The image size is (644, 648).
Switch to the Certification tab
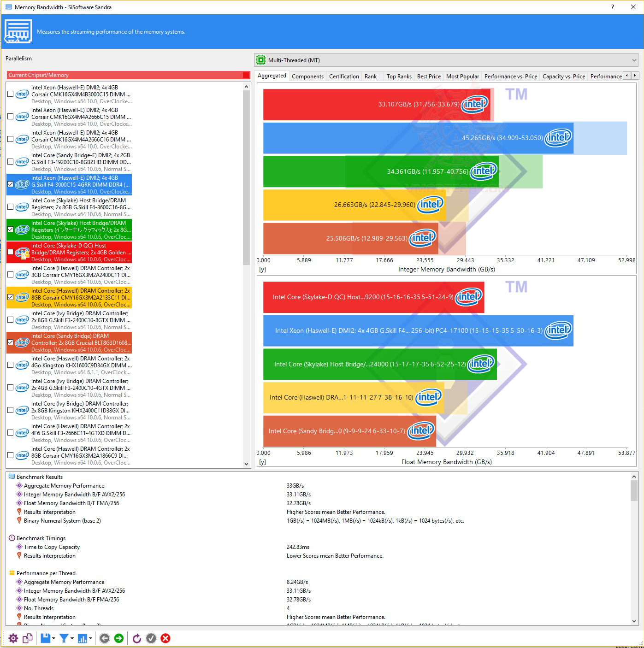(344, 77)
